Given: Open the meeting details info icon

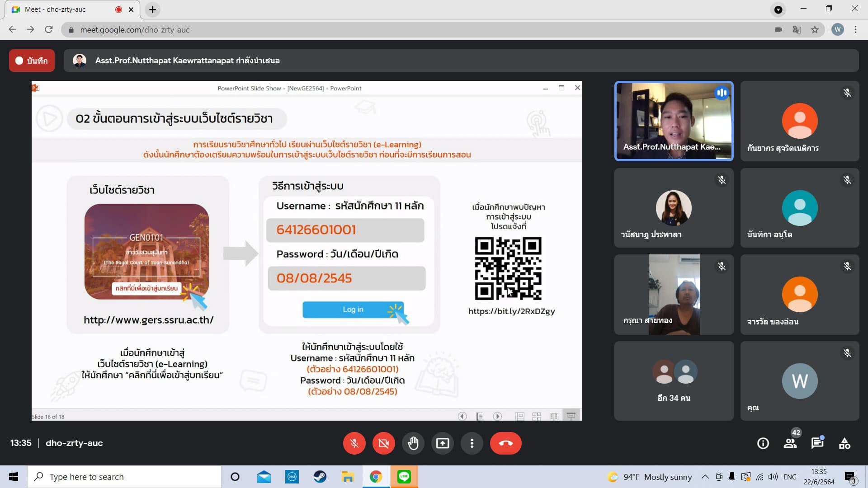Looking at the screenshot, I should pos(763,443).
